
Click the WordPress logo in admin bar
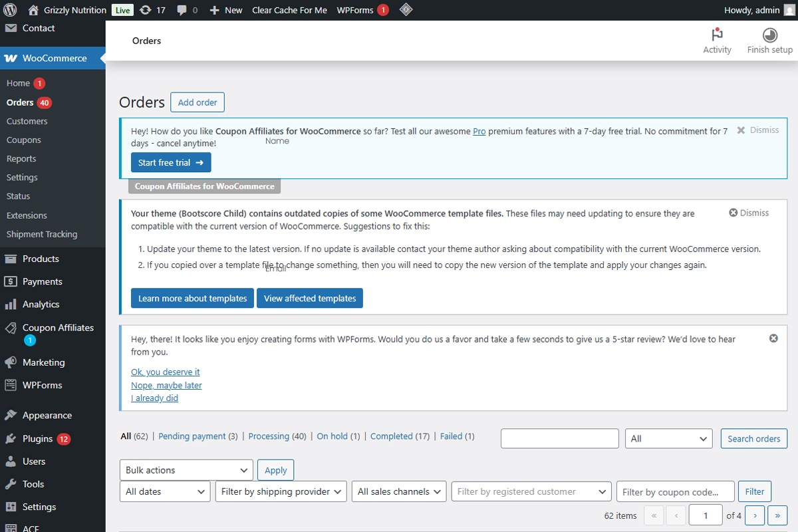[10, 10]
